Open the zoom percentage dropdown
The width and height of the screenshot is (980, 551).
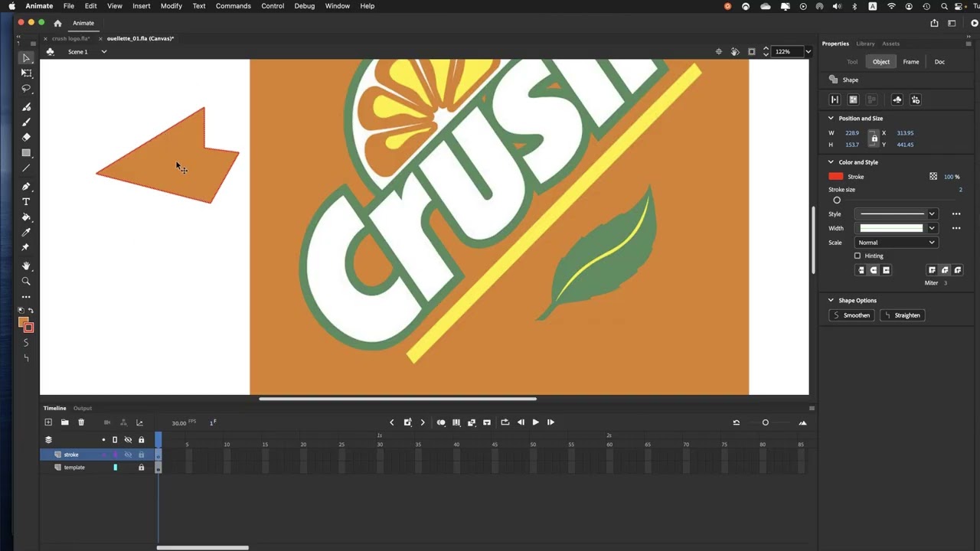pyautogui.click(x=808, y=52)
